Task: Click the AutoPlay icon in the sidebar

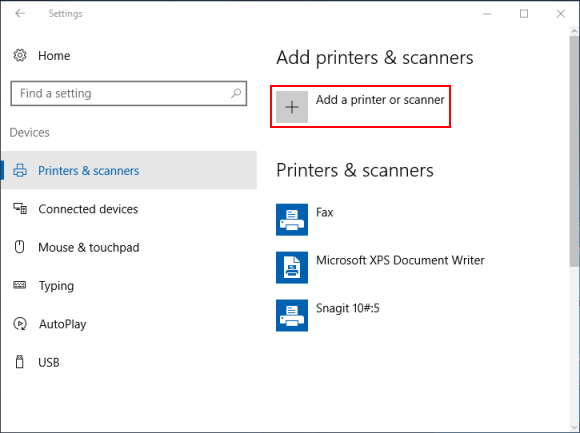Action: [20, 324]
